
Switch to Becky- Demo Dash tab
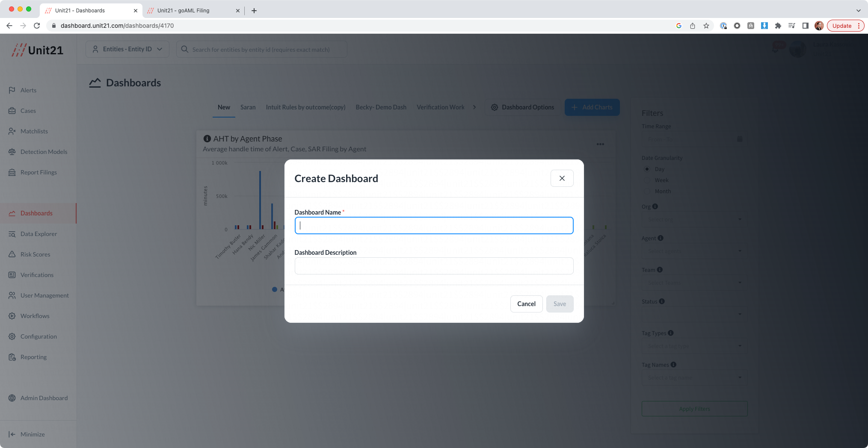[x=381, y=107]
